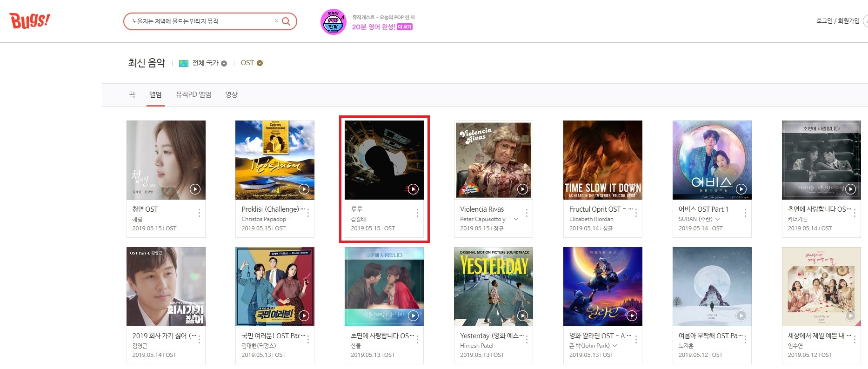Play the 어비스 OST Part 1 album
The height and width of the screenshot is (369, 868).
pyautogui.click(x=741, y=189)
